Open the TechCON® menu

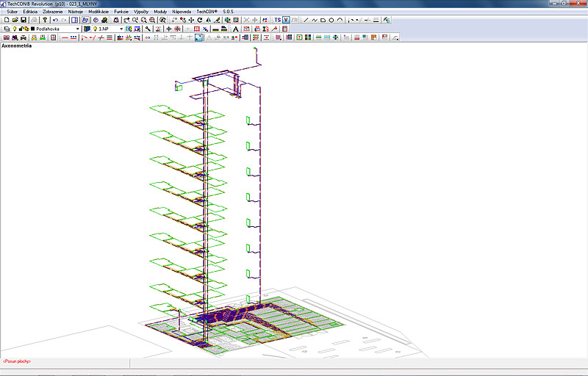(x=207, y=12)
